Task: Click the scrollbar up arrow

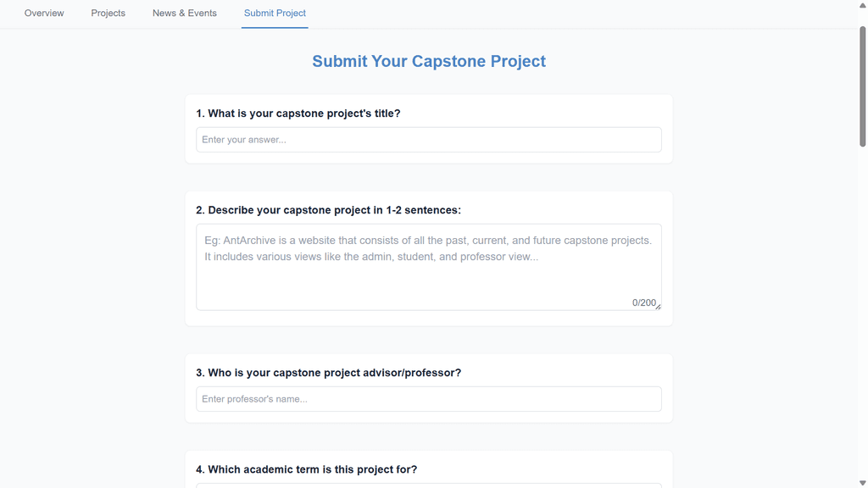Action: 863,5
